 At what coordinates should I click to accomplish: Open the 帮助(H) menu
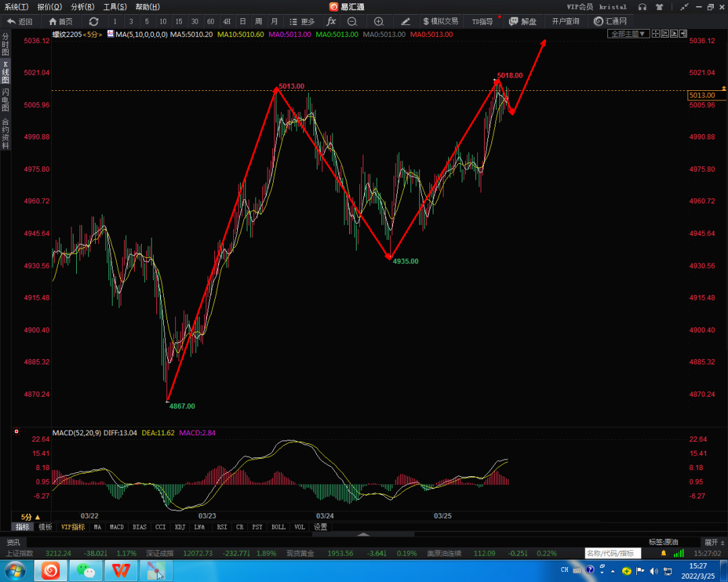(x=147, y=7)
